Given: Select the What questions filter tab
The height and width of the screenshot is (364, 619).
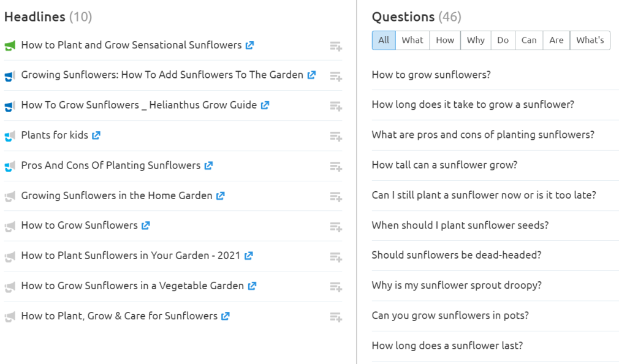Looking at the screenshot, I should tap(412, 40).
